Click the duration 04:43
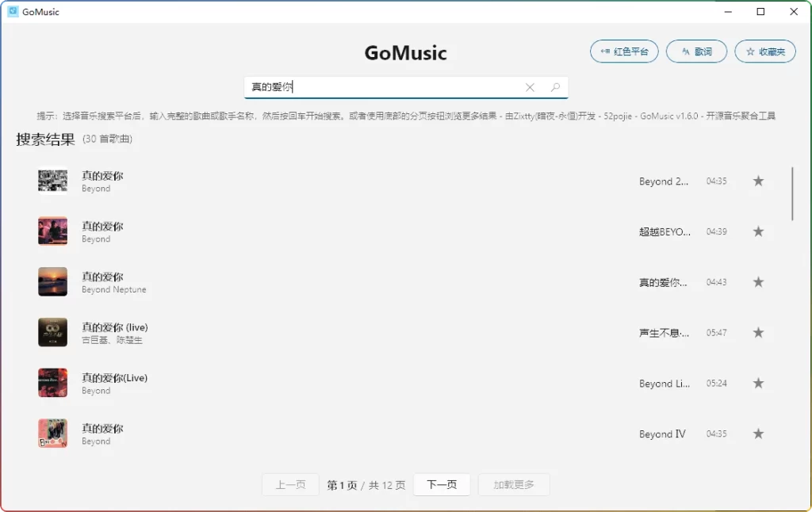 [x=717, y=282]
